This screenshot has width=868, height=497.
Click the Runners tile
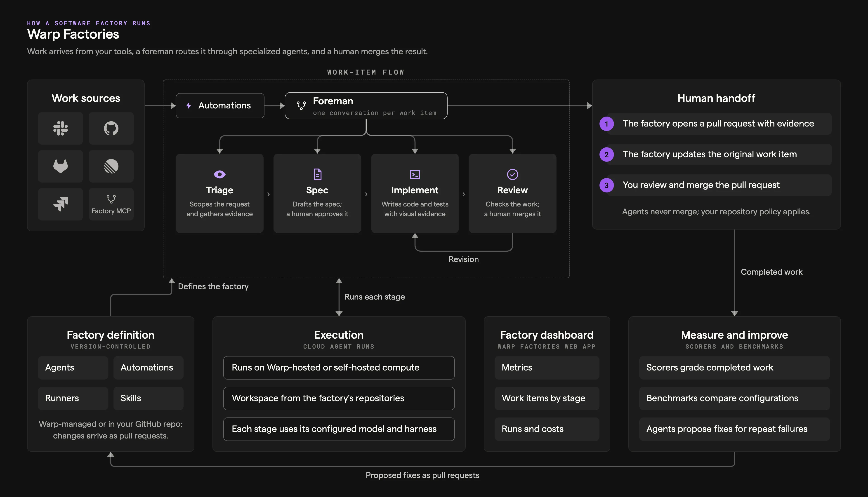[73, 398]
